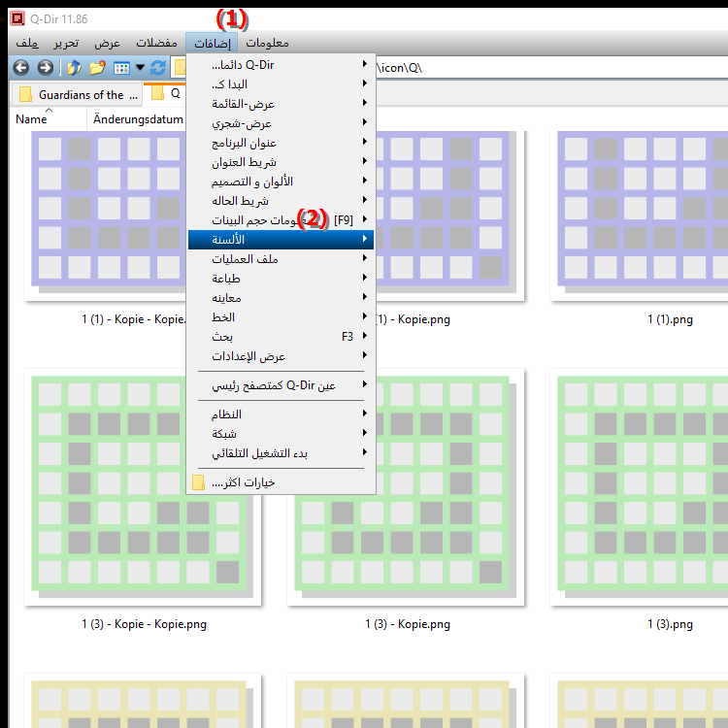Open the ملف العمليات submenu
The image size is (728, 728).
tap(281, 259)
